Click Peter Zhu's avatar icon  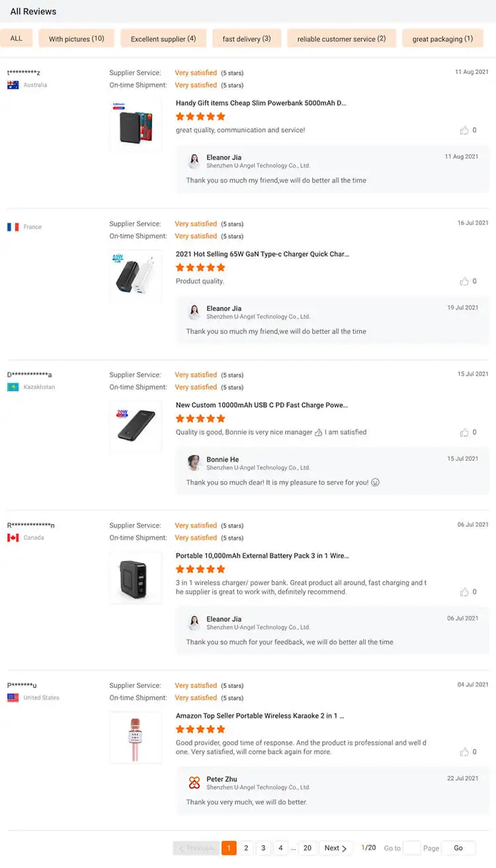[194, 783]
